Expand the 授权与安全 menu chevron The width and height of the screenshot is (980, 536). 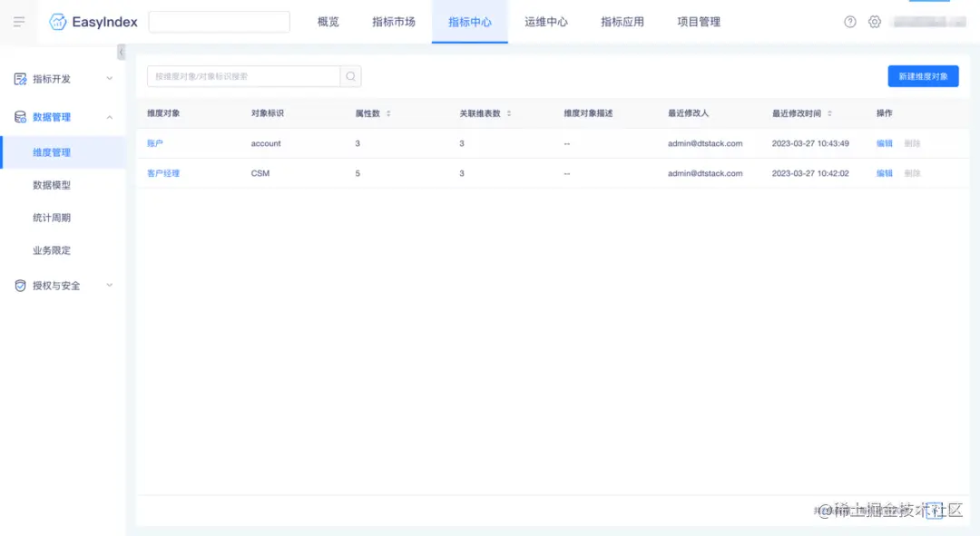[x=110, y=286]
